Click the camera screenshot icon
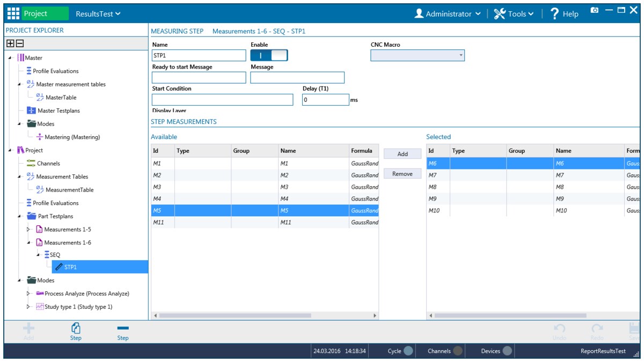Screen dimensions: 644x362 coord(595,11)
